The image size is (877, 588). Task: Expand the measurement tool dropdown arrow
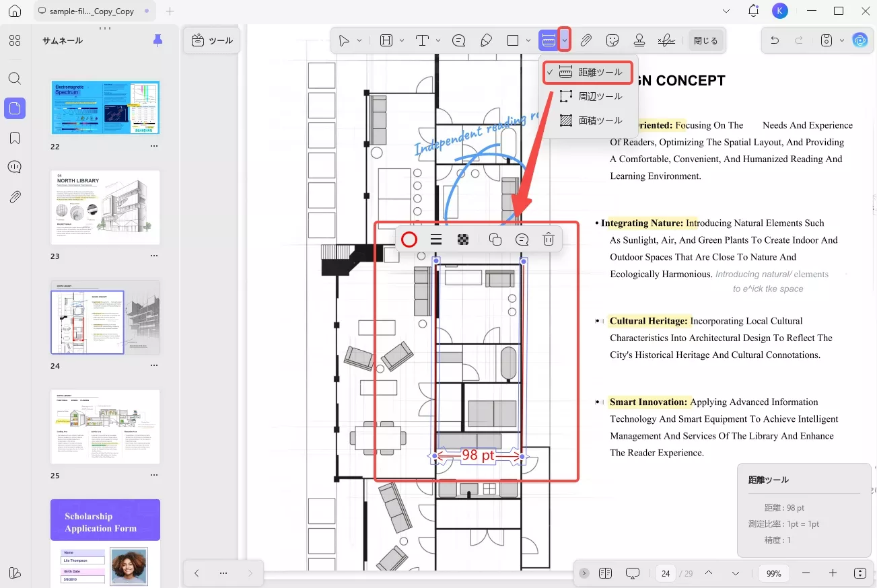565,40
